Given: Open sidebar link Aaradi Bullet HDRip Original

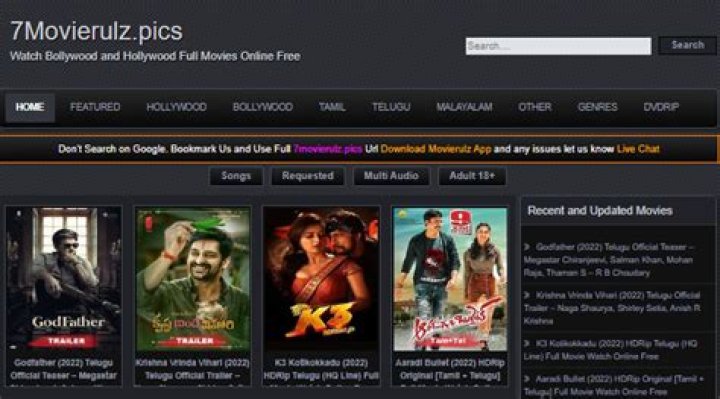Looking at the screenshot, I should tap(613, 385).
